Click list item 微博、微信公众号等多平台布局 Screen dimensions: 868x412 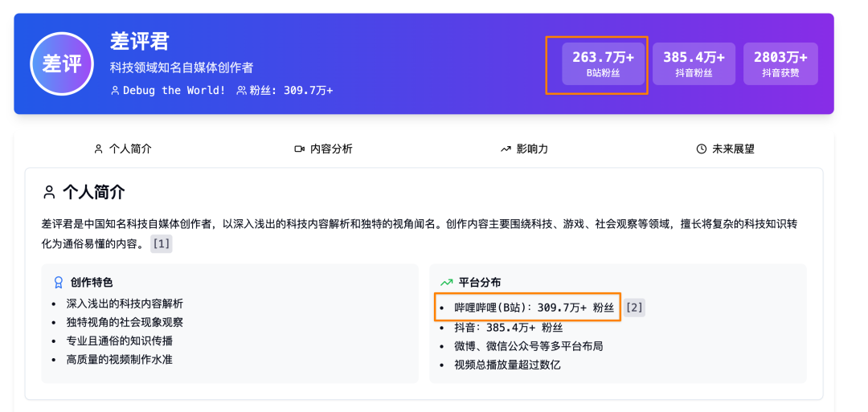(x=529, y=346)
